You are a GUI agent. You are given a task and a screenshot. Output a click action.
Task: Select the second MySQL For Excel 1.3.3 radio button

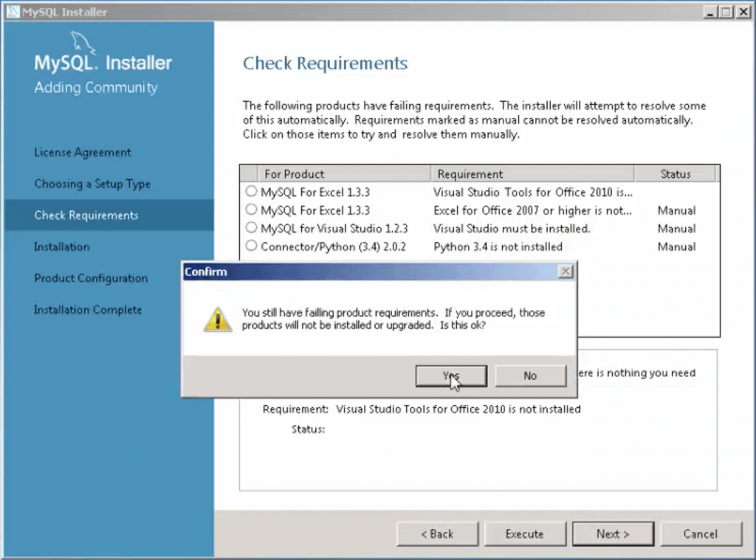251,210
